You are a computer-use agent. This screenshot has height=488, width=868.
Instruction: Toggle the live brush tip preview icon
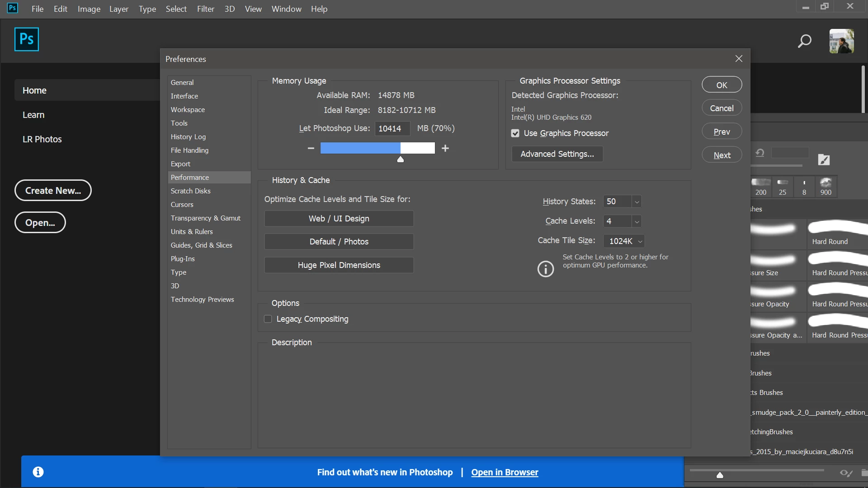click(846, 473)
